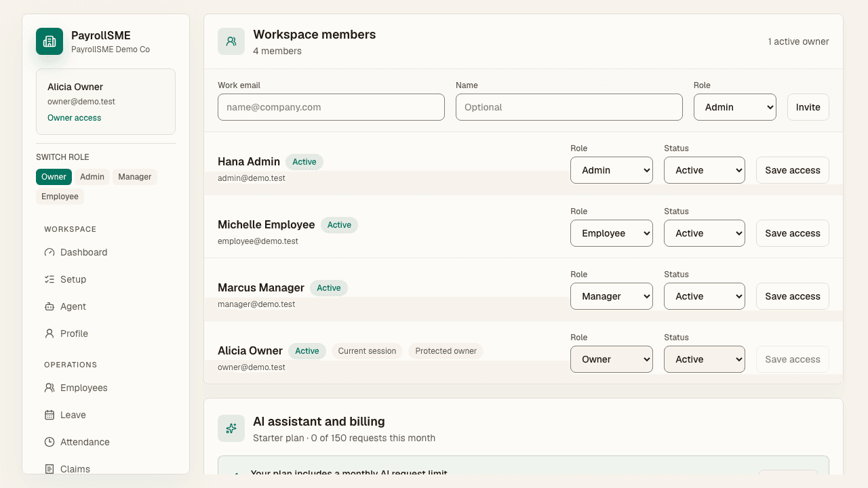Switch role to Manager
868x488 pixels.
click(135, 177)
